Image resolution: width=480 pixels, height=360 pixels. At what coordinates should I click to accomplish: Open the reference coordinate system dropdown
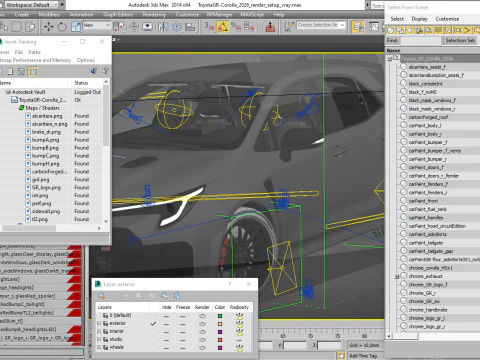click(x=96, y=25)
